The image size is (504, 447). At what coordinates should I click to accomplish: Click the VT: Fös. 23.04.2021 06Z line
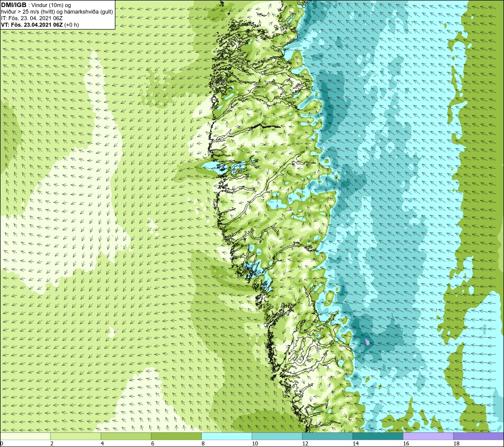click(x=32, y=25)
